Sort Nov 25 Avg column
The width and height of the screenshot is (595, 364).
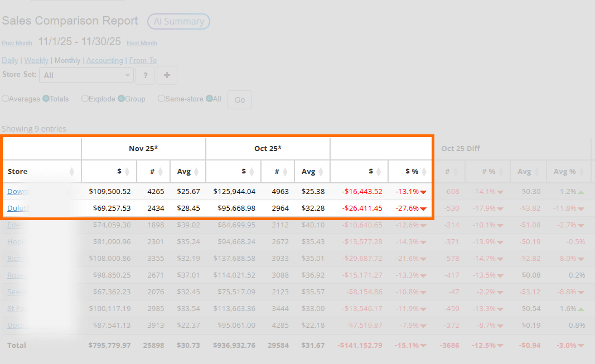pyautogui.click(x=196, y=172)
